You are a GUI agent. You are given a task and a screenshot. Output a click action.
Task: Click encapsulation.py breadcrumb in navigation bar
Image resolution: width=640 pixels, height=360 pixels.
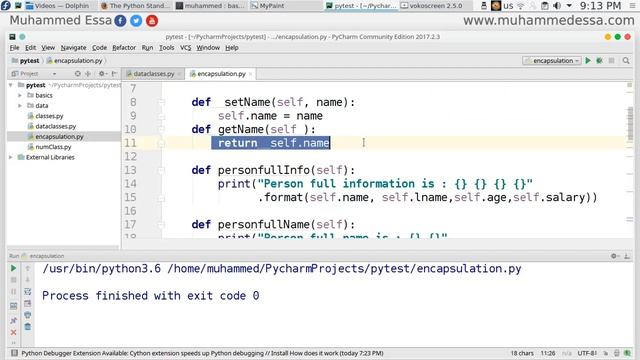74,61
